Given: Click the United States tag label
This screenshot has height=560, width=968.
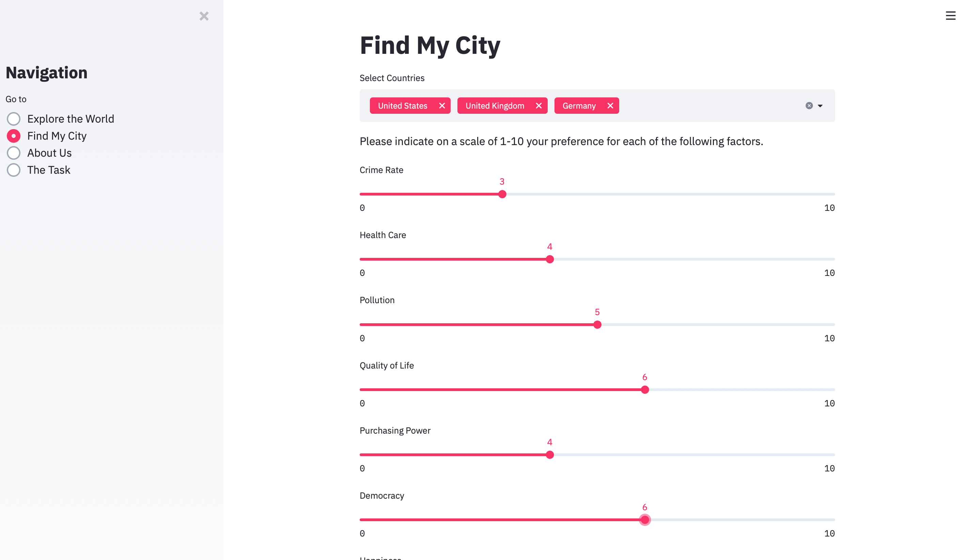Looking at the screenshot, I should (402, 106).
